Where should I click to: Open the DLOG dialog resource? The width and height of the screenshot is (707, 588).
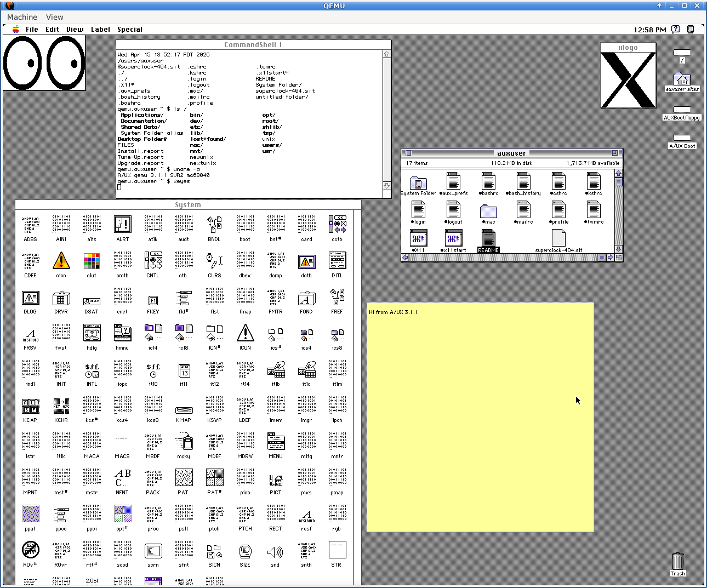tap(30, 298)
